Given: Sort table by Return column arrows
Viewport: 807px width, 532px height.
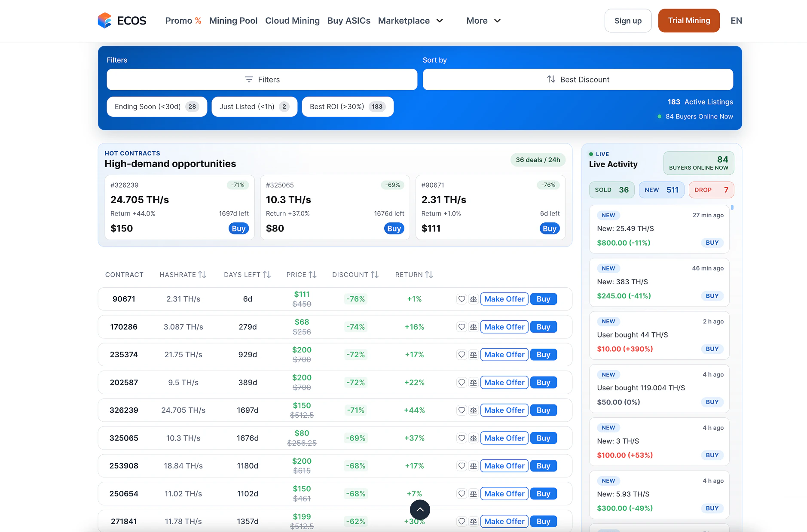Looking at the screenshot, I should tap(429, 275).
